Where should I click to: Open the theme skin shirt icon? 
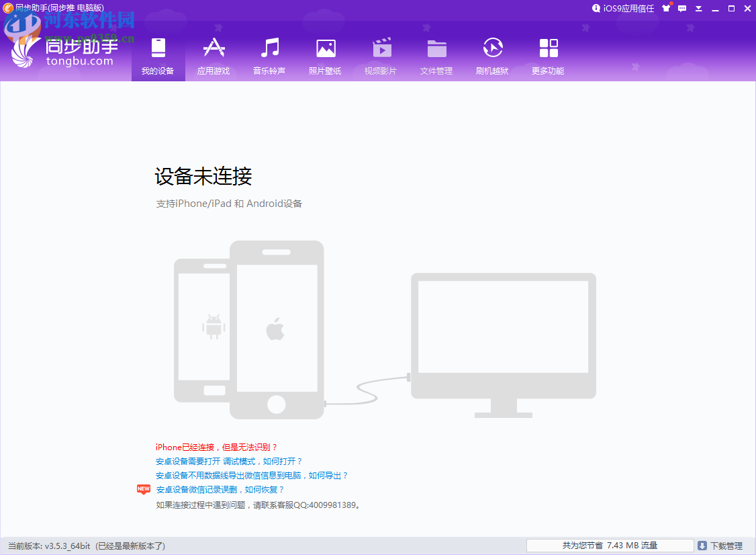point(667,8)
